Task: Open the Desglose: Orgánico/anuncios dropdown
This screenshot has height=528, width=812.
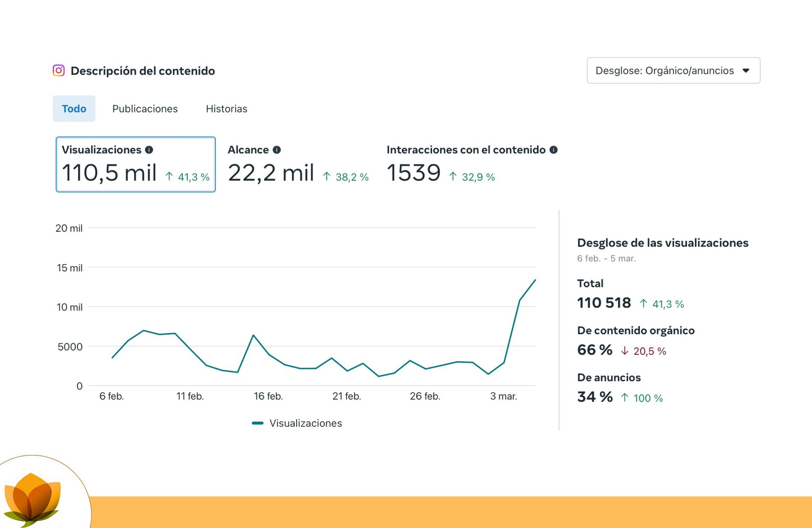Action: pyautogui.click(x=673, y=71)
